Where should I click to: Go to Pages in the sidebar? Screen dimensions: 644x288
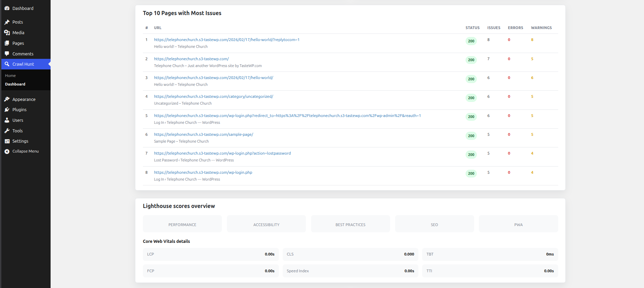click(18, 43)
